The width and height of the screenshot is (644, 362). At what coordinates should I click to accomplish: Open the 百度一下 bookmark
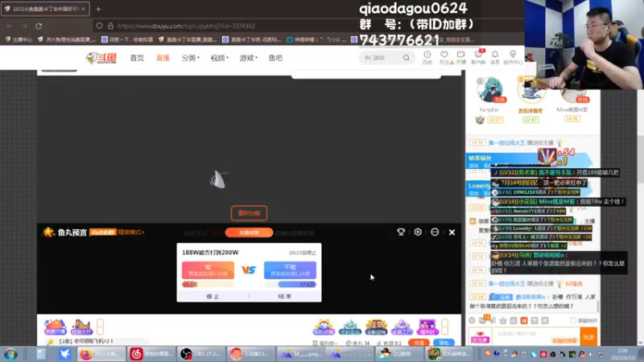[128, 39]
